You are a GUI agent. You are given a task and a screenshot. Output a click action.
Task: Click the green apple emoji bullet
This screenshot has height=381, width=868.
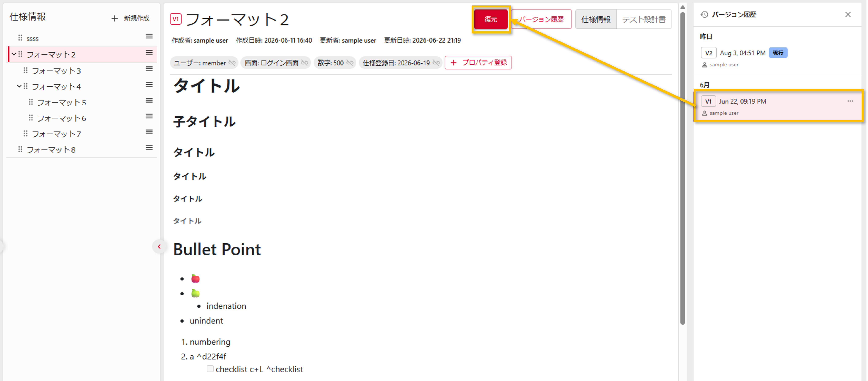[x=195, y=293]
